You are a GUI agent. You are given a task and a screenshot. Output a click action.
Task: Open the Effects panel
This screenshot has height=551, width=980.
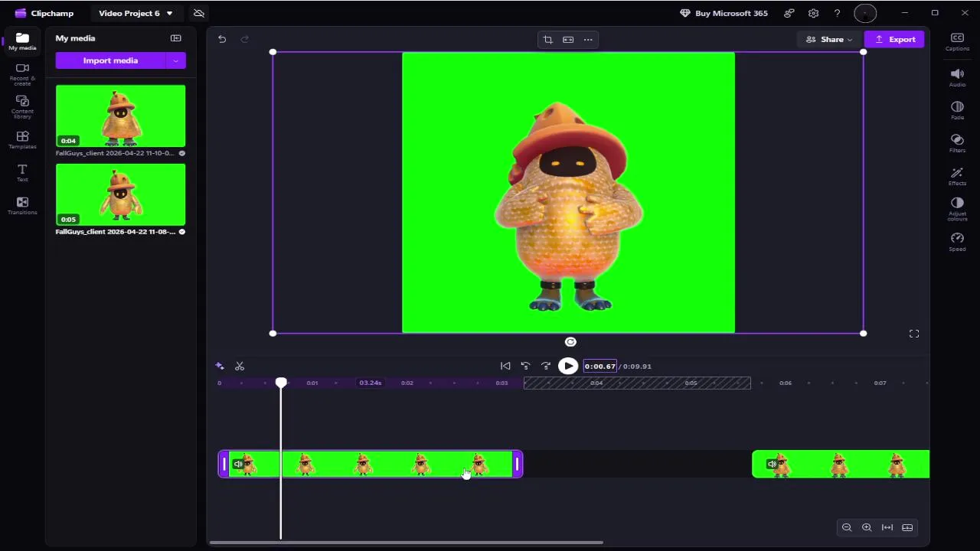pyautogui.click(x=957, y=177)
